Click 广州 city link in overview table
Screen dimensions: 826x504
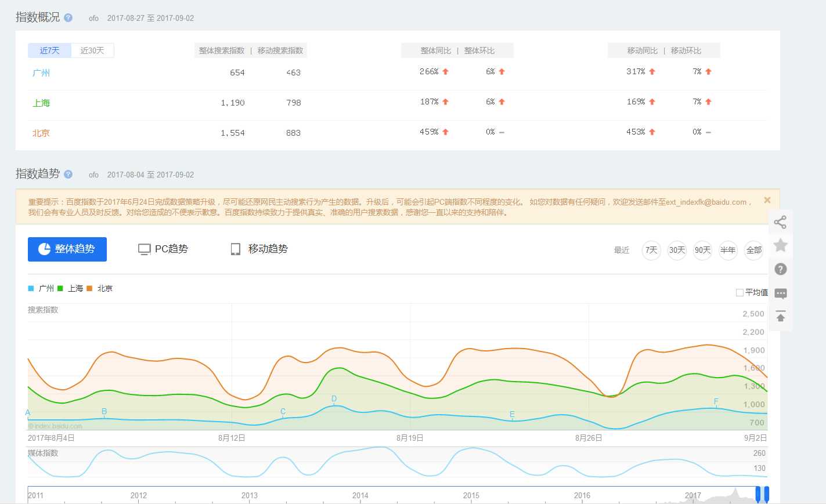(41, 72)
